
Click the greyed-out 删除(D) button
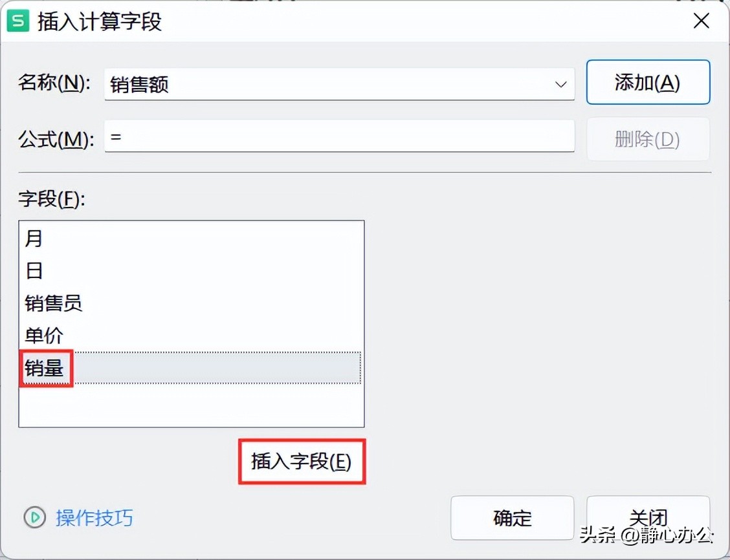(x=648, y=138)
